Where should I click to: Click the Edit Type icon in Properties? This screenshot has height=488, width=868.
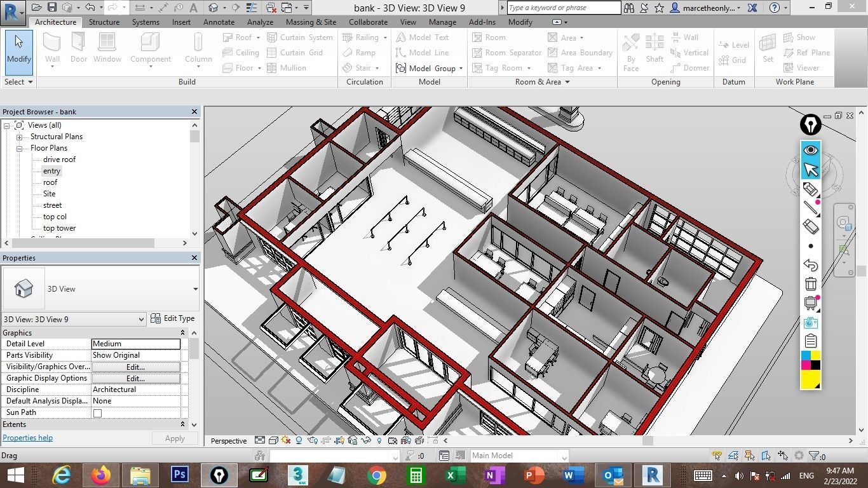point(156,318)
